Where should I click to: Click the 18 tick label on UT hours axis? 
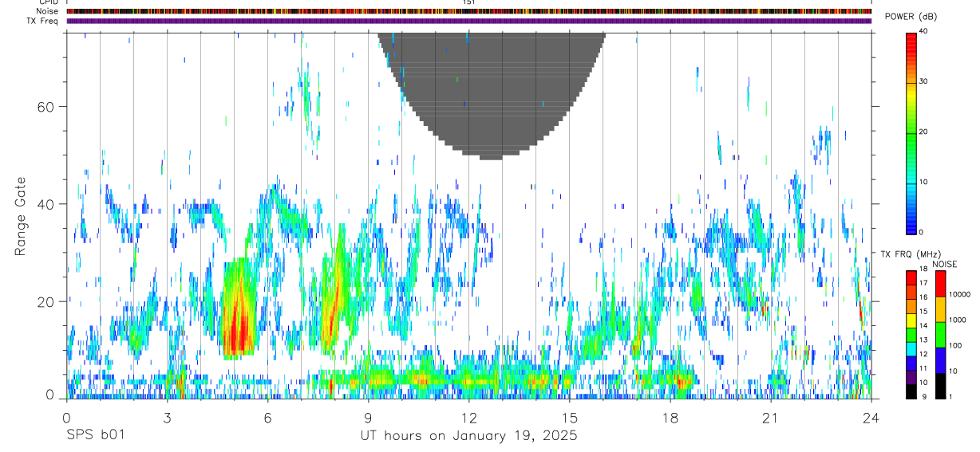pyautogui.click(x=670, y=417)
